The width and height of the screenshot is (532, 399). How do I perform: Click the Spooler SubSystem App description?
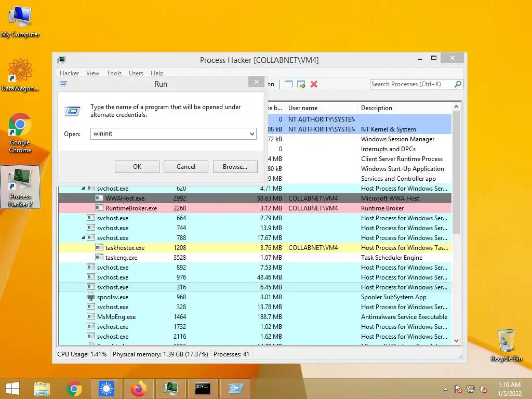point(394,297)
